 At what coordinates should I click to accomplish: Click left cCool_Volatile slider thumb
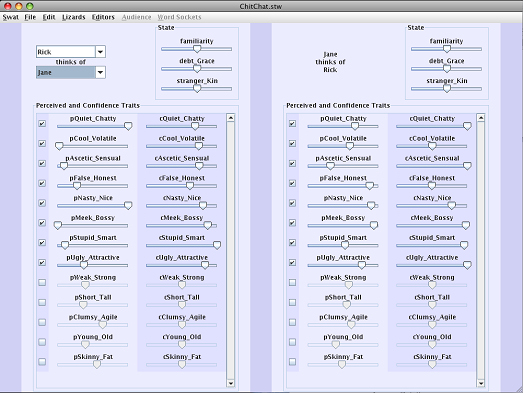(x=199, y=146)
